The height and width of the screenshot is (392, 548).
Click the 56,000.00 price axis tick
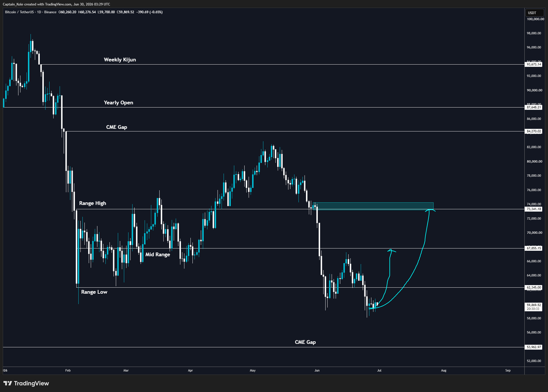(533, 333)
